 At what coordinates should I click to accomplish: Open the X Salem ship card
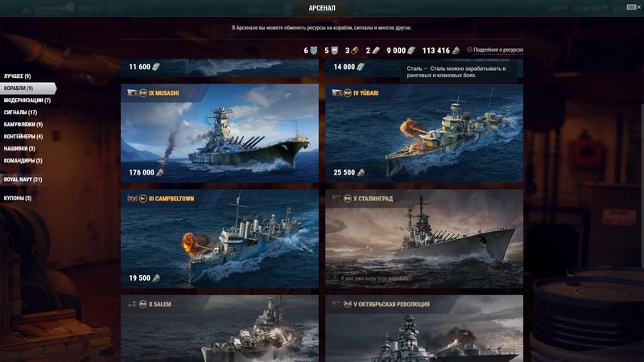coord(220,328)
